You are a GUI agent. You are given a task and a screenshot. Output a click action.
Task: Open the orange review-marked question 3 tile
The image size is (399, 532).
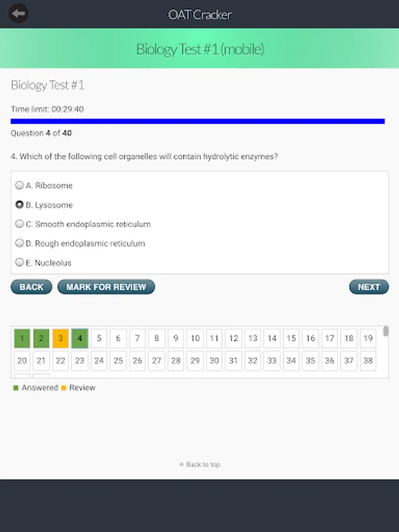[x=60, y=339]
